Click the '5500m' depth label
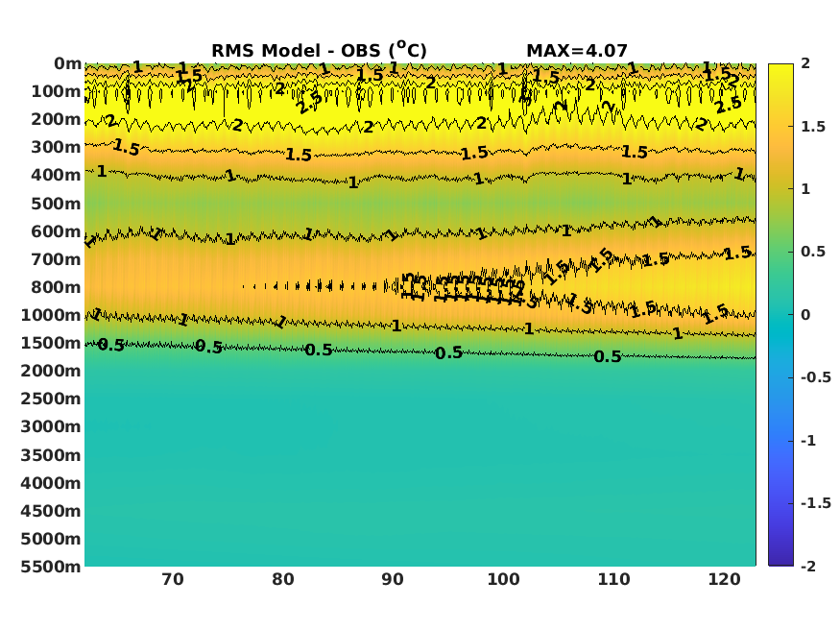The image size is (840, 630). tap(51, 567)
